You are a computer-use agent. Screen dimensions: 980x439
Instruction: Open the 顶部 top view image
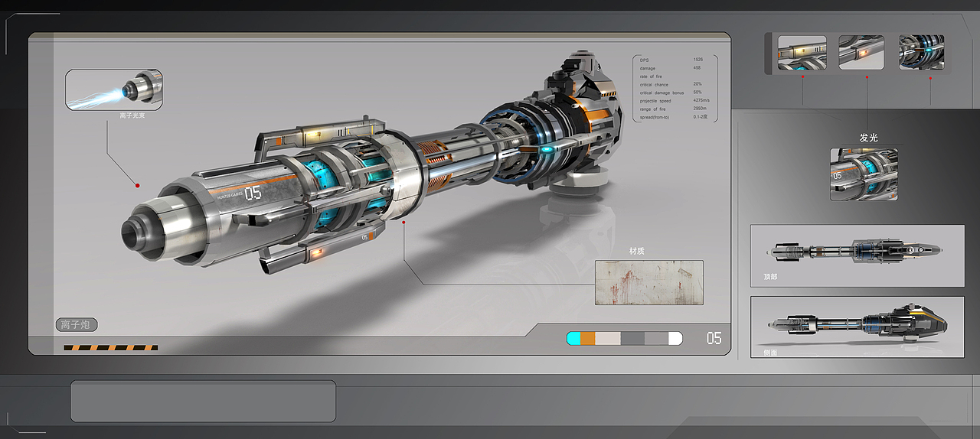pyautogui.click(x=857, y=255)
